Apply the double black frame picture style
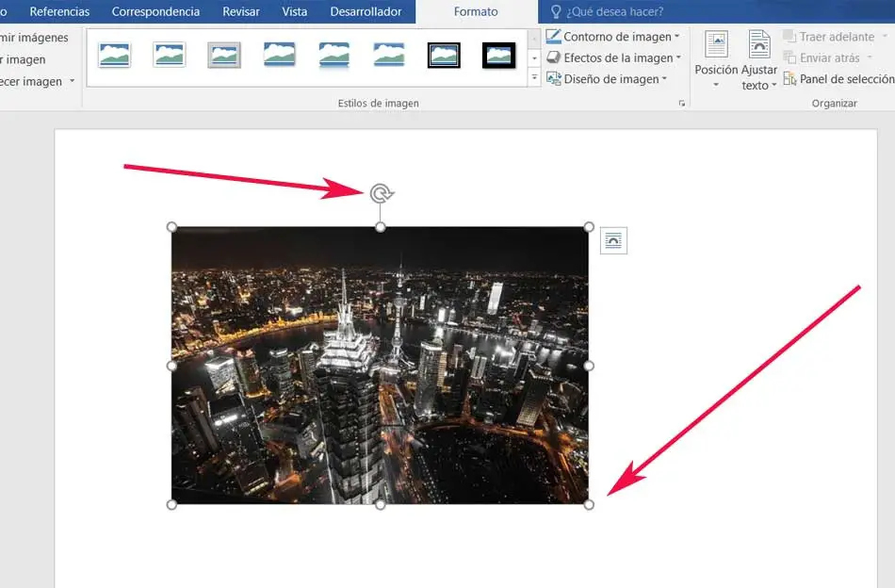The width and height of the screenshot is (895, 588). coord(444,56)
